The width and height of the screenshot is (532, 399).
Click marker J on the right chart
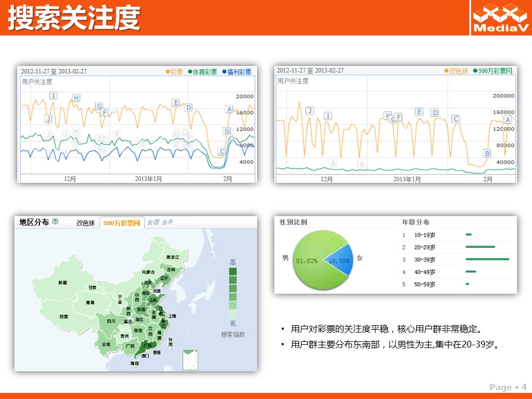coord(310,111)
